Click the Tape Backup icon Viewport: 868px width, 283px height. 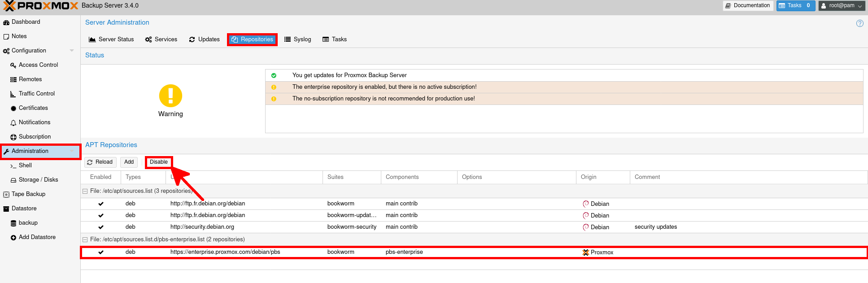(x=6, y=194)
